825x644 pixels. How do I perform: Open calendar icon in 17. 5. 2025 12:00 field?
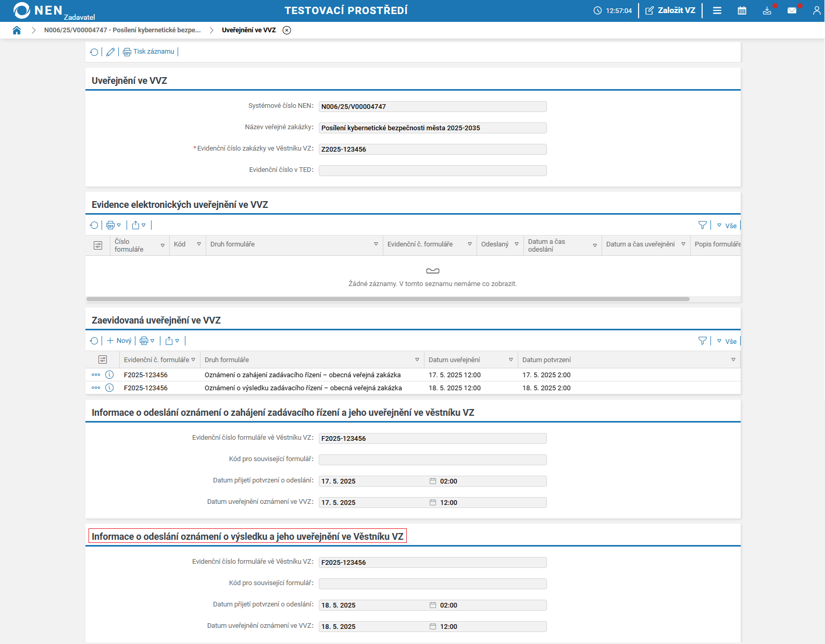click(x=432, y=502)
